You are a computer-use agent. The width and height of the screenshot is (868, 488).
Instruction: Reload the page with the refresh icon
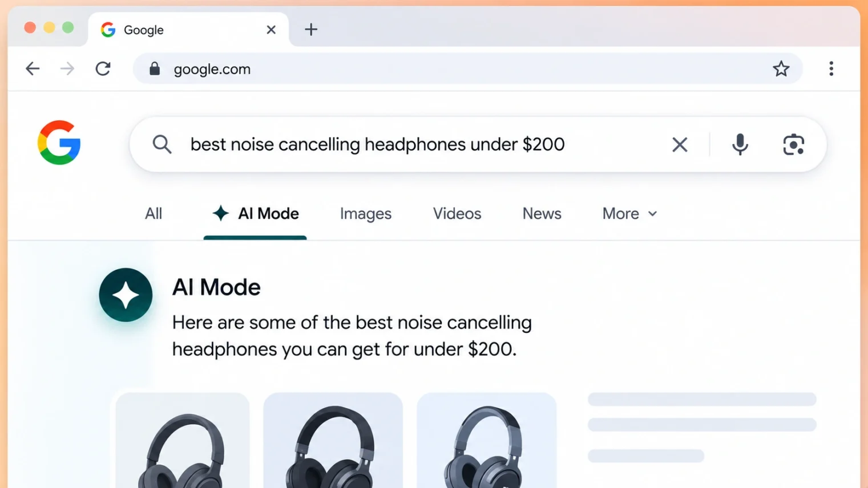[103, 69]
